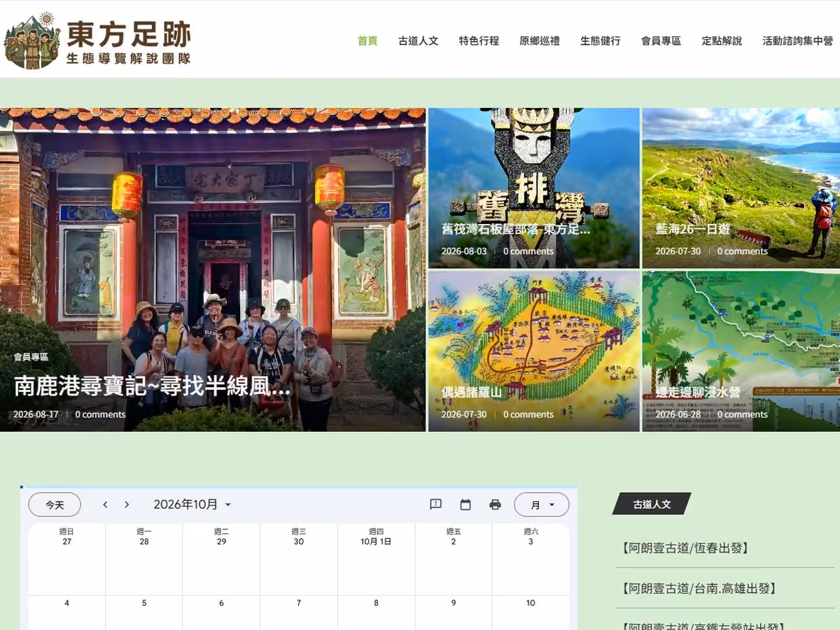The height and width of the screenshot is (630, 840).
Task: Select calendar day 27 under 週日
Action: point(66,542)
